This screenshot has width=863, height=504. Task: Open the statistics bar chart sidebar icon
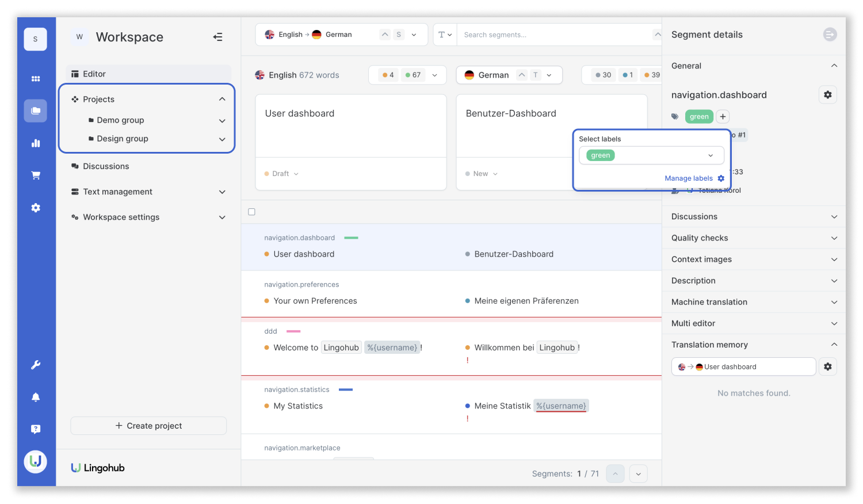[x=36, y=143]
